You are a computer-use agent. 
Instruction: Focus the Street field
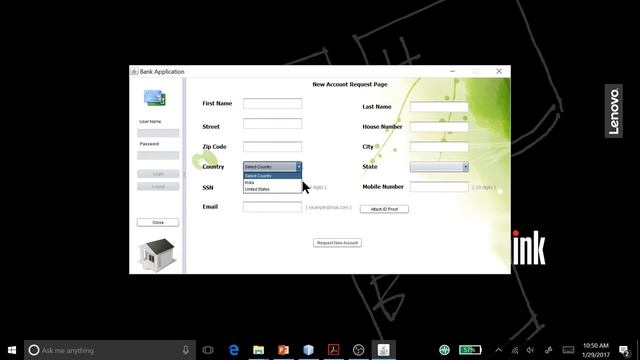[272, 124]
